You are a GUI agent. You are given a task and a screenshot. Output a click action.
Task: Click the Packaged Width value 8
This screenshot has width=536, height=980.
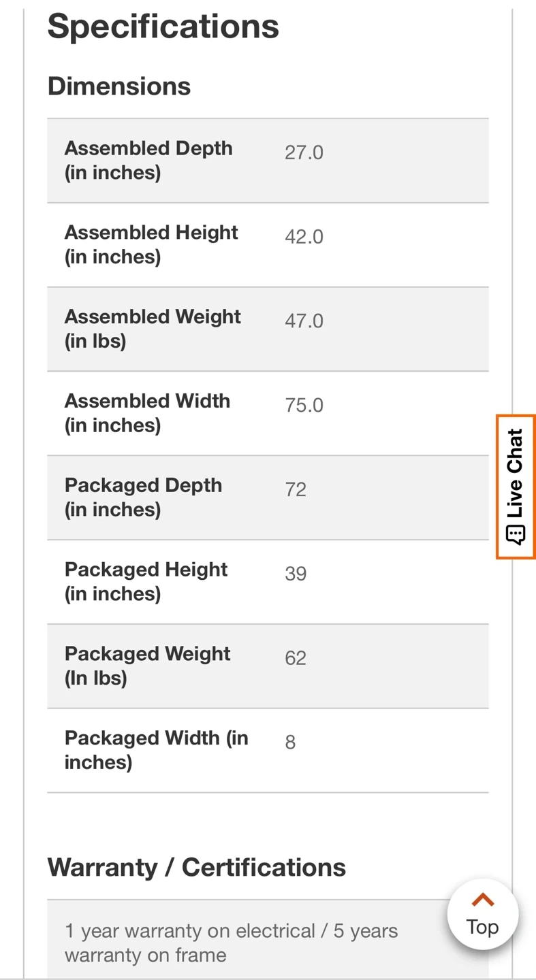290,742
